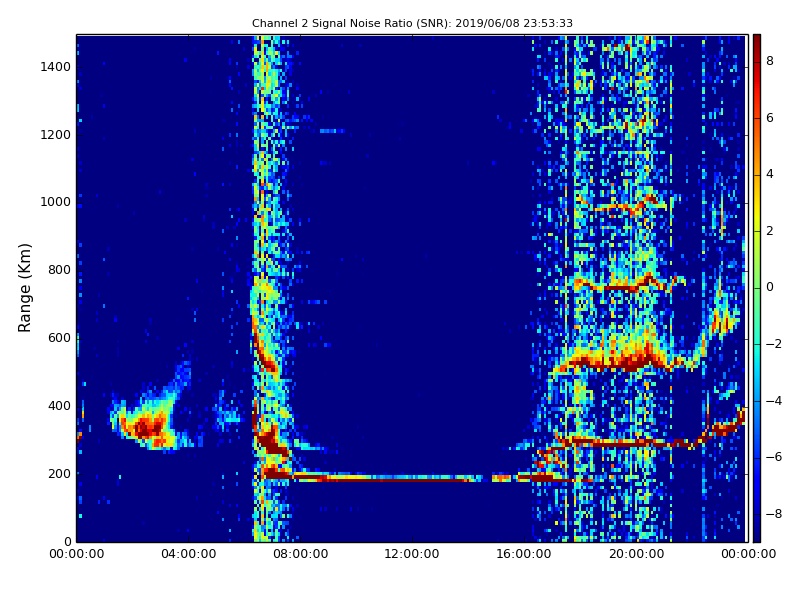Viewport: 800px width, 600px height.
Task: Click the colorbar label 8
Action: point(770,61)
